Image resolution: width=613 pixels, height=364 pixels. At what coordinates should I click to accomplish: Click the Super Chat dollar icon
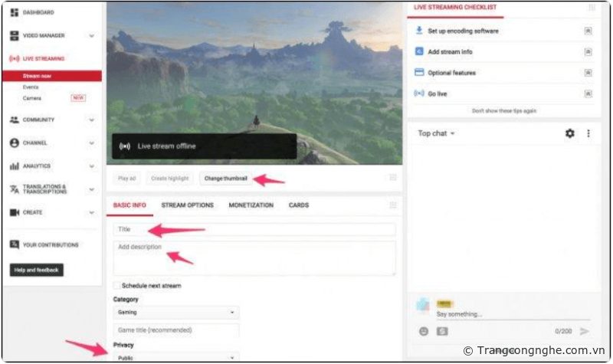click(x=442, y=331)
